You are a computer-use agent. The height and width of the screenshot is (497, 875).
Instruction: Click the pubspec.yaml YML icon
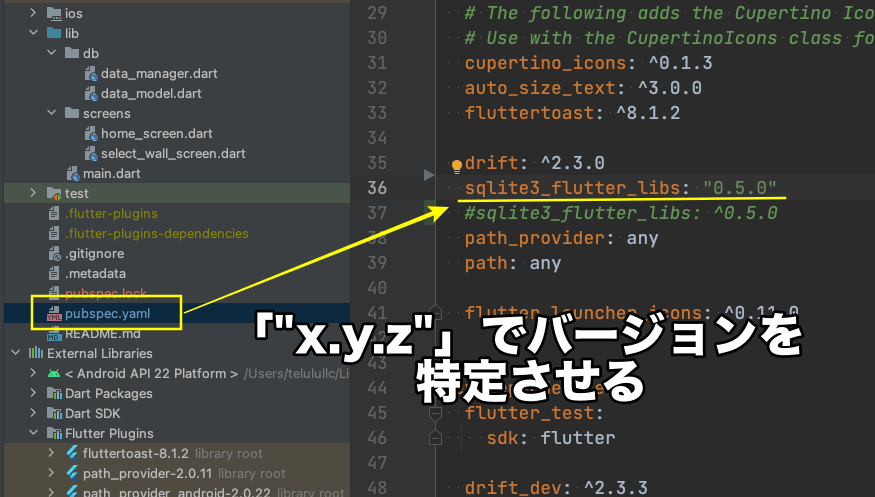pyautogui.click(x=54, y=313)
